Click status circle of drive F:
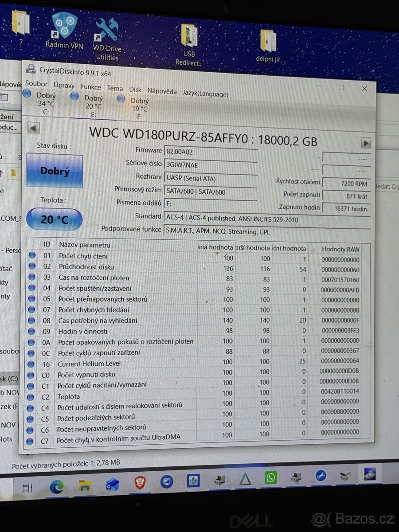This screenshot has height=532, width=399. pyautogui.click(x=121, y=99)
